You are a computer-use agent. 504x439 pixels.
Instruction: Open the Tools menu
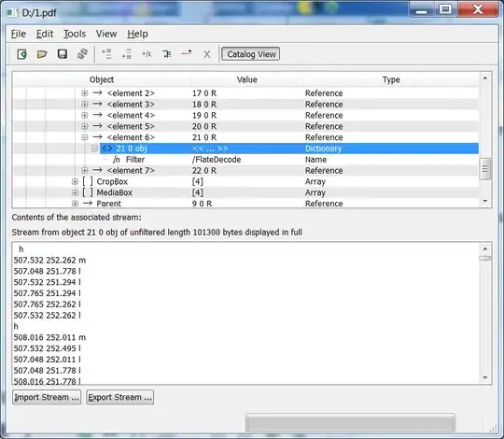75,34
